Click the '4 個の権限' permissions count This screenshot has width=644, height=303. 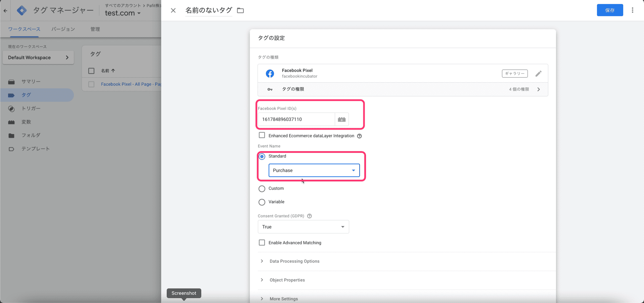(x=519, y=89)
